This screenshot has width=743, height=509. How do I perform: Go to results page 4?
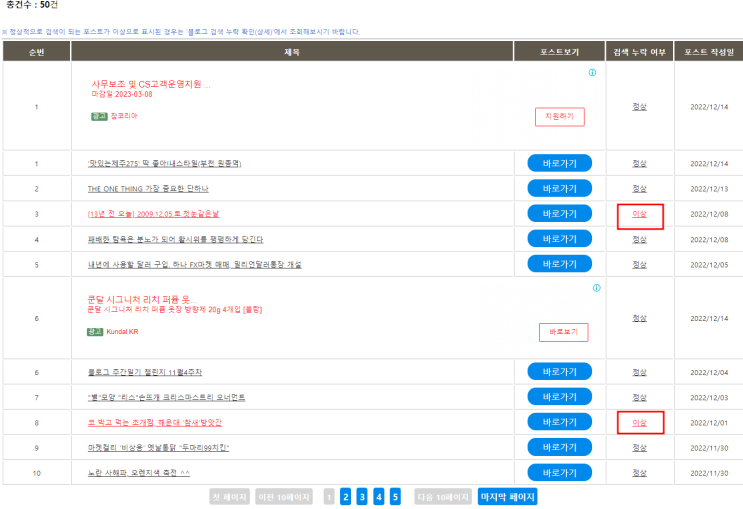[379, 497]
